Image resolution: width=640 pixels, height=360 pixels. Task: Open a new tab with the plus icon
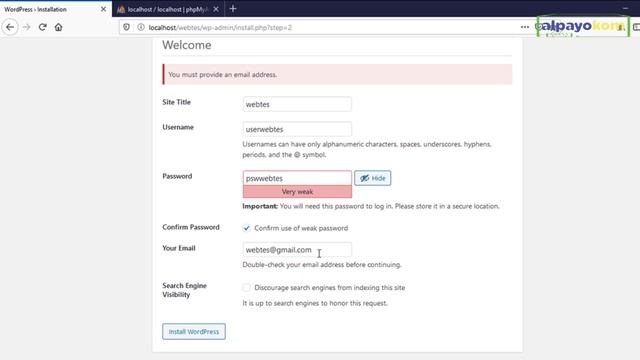click(233, 9)
